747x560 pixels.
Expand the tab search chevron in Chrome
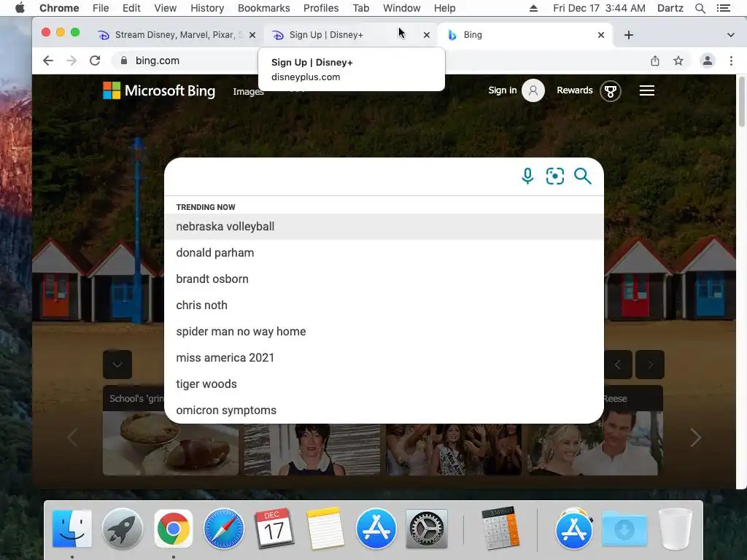pos(730,35)
